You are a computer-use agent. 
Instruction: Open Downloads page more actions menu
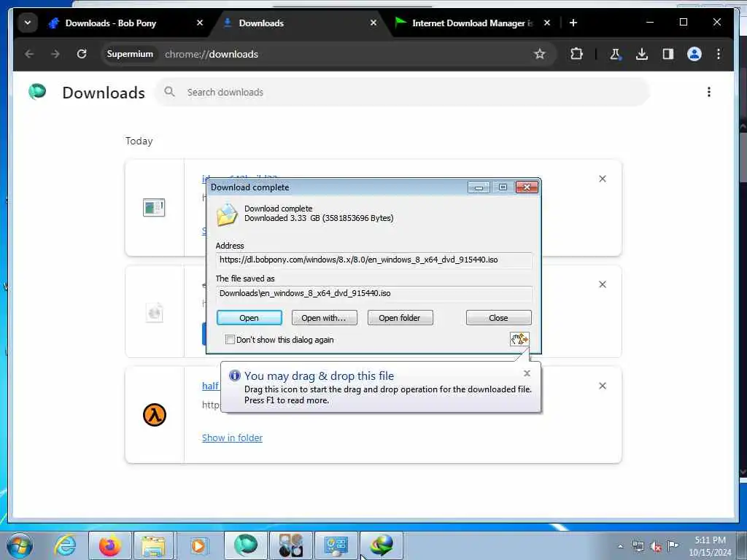[709, 92]
